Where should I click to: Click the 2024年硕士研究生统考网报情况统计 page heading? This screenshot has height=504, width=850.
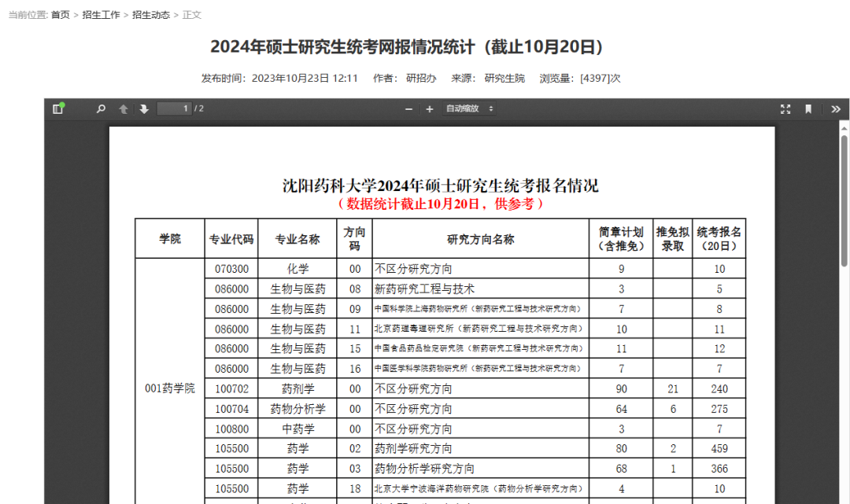(x=407, y=47)
